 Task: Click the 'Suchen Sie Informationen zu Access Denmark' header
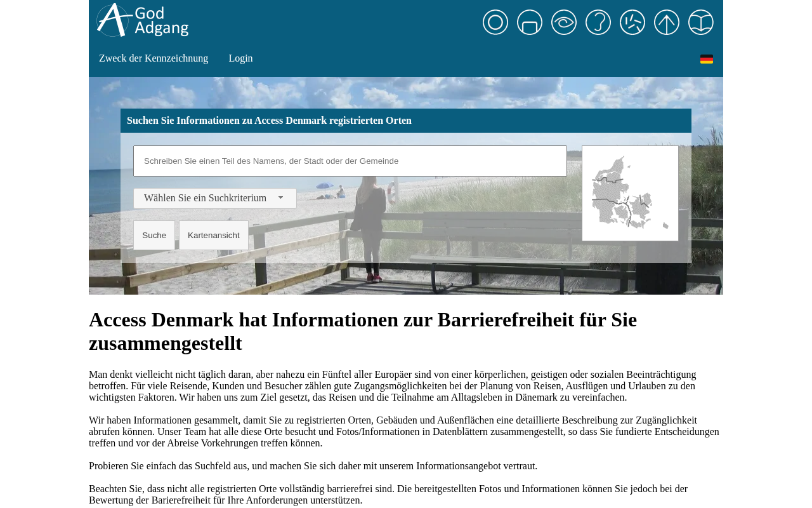click(406, 121)
